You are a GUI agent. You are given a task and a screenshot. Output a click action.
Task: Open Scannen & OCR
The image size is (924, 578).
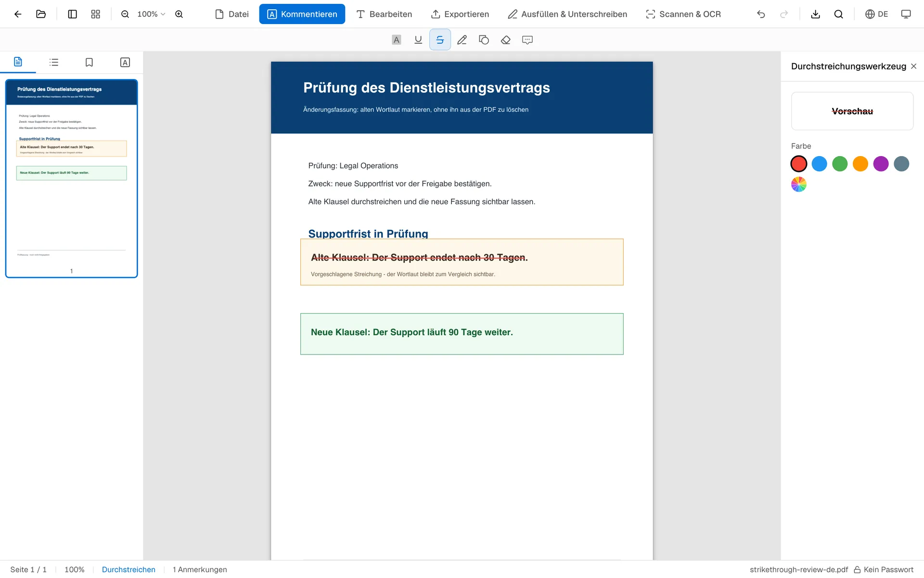(683, 14)
